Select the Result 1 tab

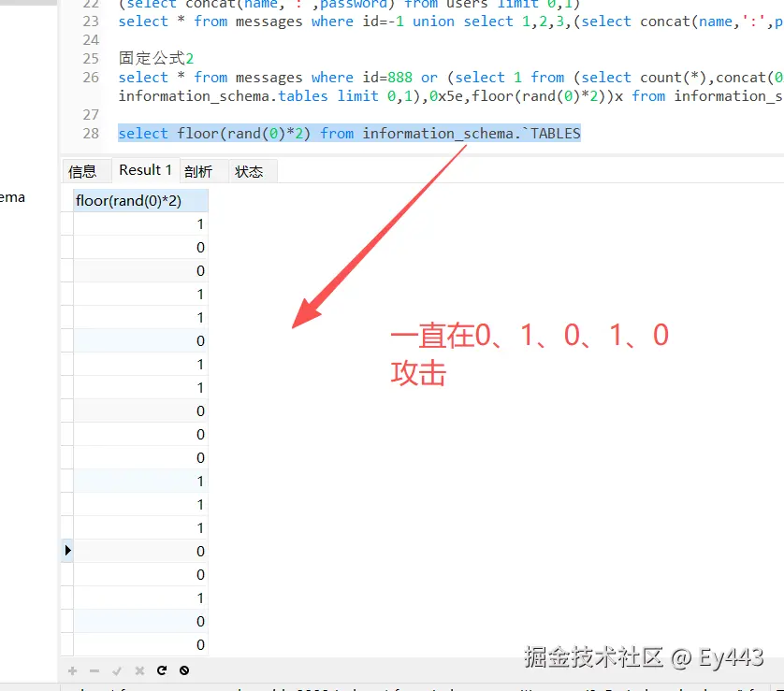(145, 170)
